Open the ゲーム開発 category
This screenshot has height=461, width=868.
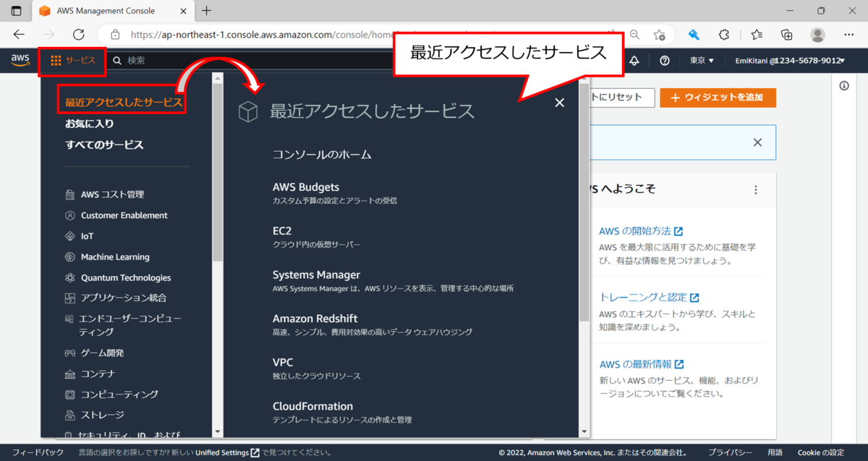102,353
